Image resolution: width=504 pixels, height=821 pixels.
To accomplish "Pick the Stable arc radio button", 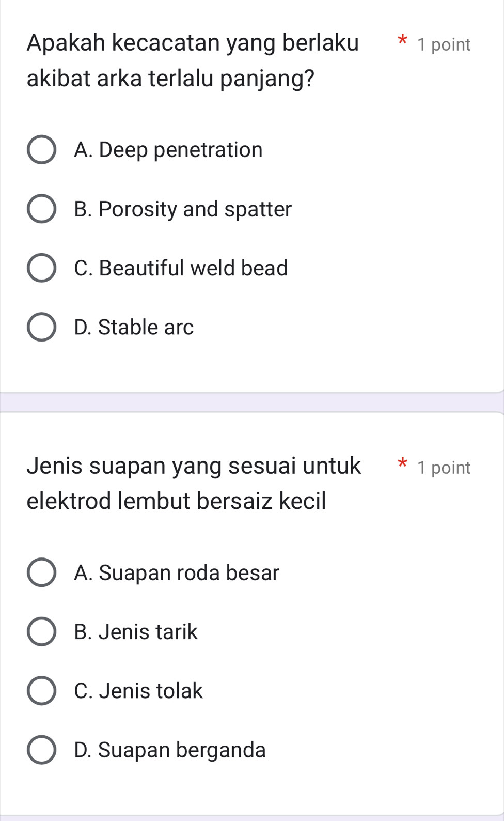I will 41,327.
